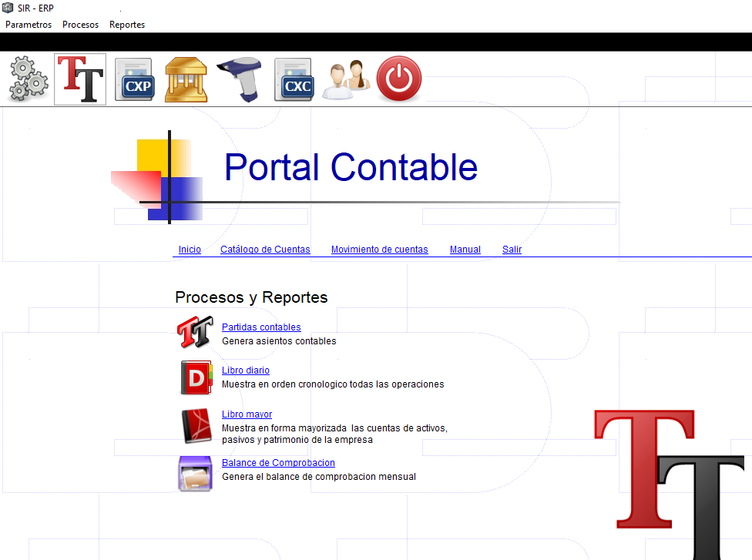Open the Procesos menu

pos(81,25)
